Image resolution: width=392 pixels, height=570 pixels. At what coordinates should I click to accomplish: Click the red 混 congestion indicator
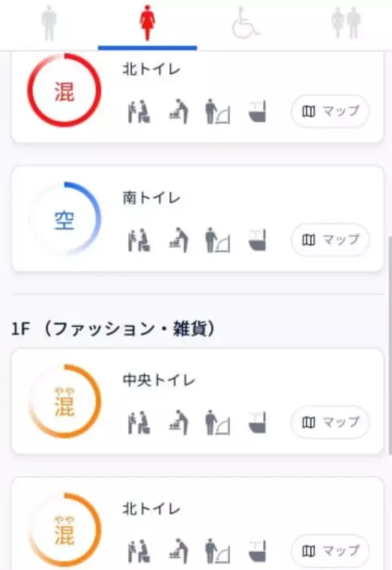(x=64, y=91)
